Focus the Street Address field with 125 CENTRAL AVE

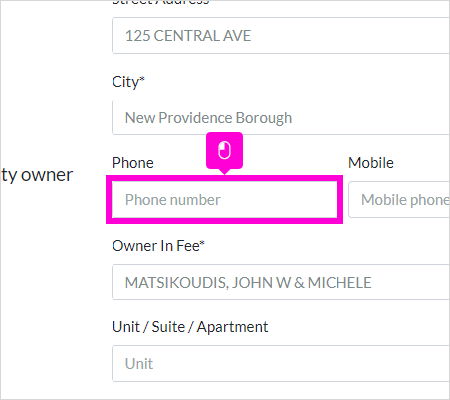tap(281, 36)
